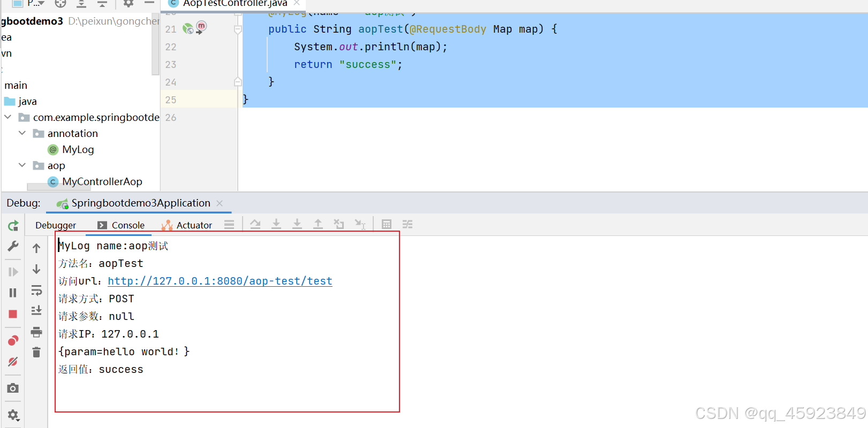Step into using the debugger toolbar

coord(297,224)
